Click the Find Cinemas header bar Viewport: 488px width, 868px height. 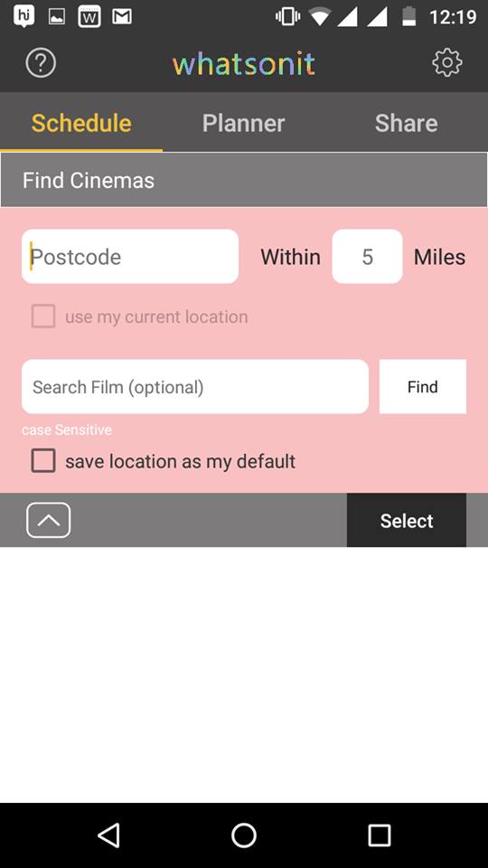(244, 180)
